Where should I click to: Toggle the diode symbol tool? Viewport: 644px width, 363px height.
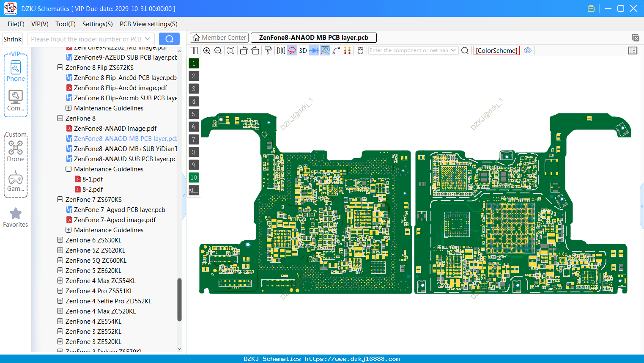(314, 50)
